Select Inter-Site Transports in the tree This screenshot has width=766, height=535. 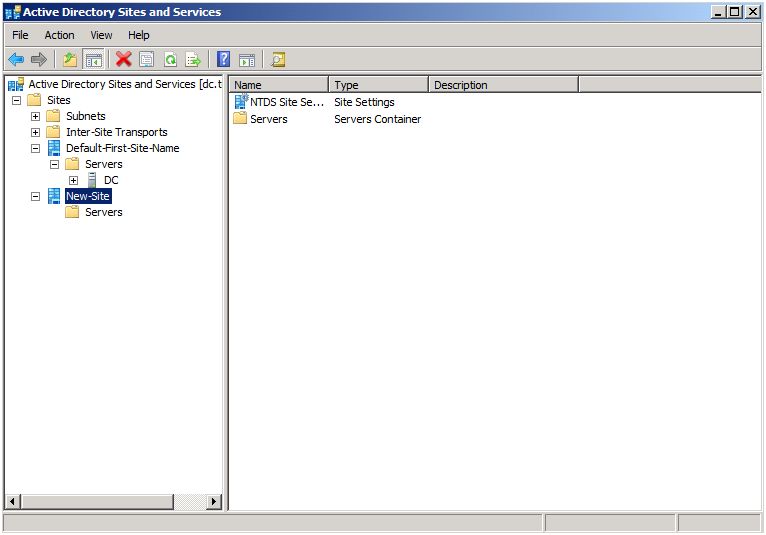[x=117, y=132]
